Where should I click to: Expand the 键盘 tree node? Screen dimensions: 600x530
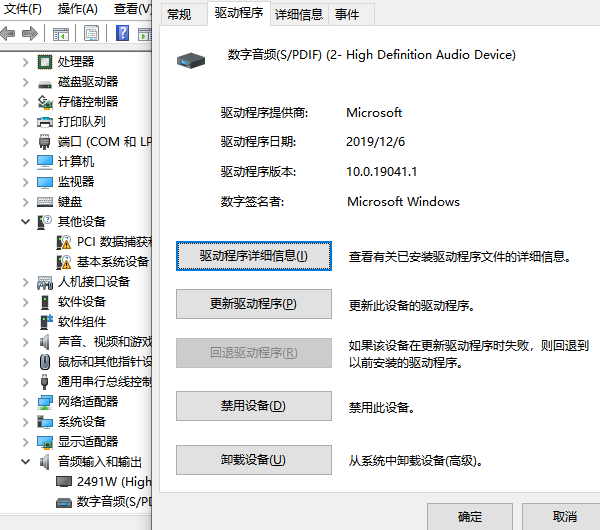pyautogui.click(x=25, y=202)
